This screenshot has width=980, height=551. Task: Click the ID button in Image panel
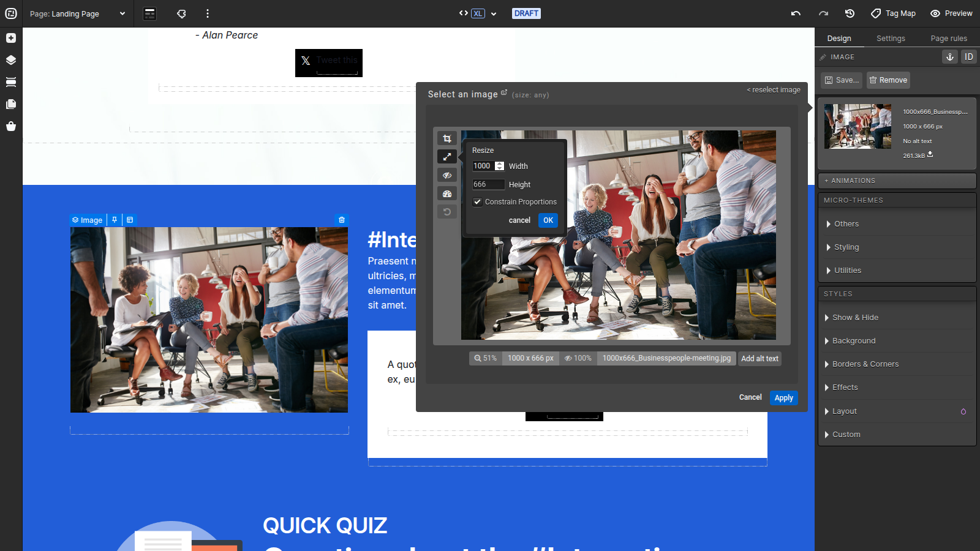point(968,57)
